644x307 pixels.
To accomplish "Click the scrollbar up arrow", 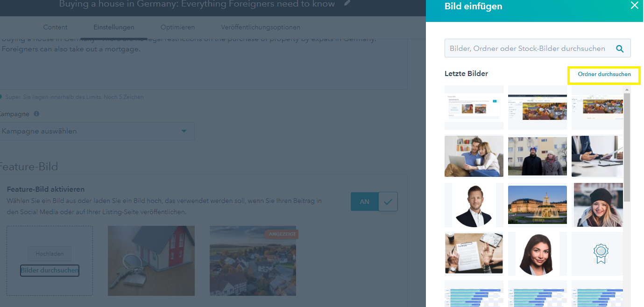I will [x=627, y=89].
